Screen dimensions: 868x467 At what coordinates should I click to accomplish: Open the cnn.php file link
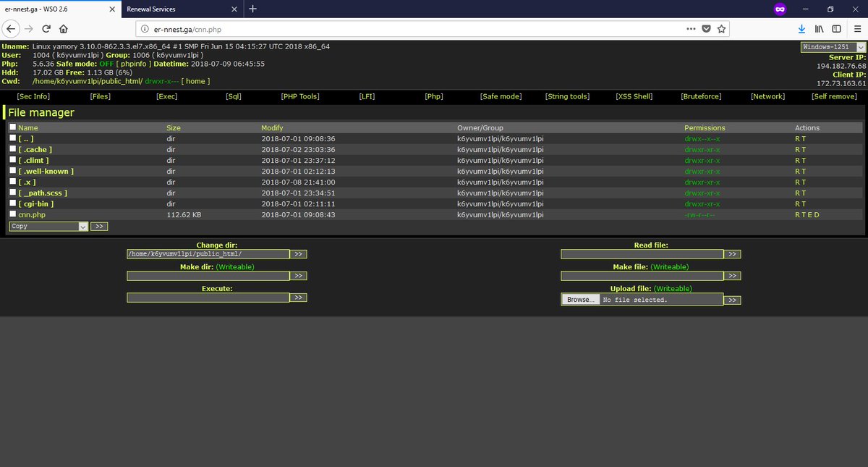(32, 215)
